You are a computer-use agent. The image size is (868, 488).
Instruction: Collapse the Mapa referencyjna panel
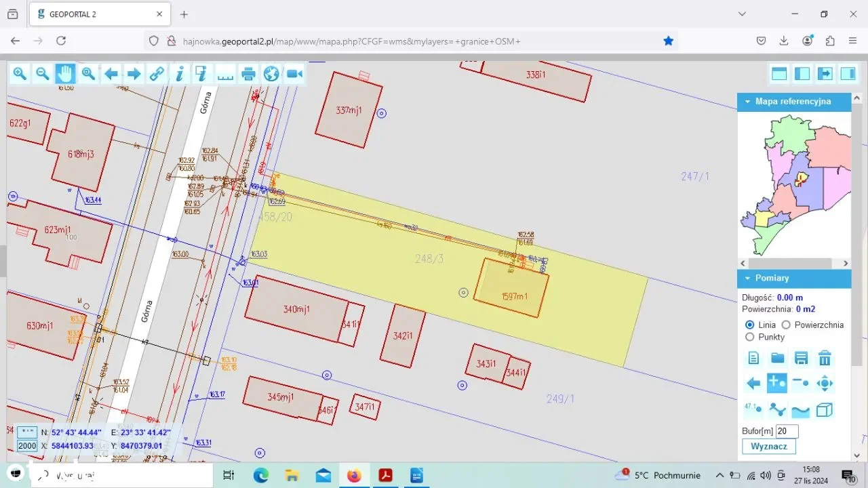[x=748, y=102]
